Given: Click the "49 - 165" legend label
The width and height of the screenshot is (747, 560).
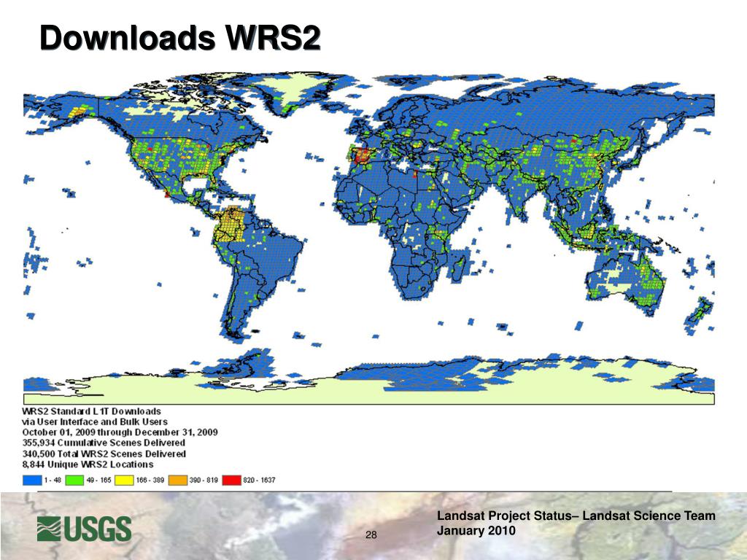Looking at the screenshot, I should point(98,480).
